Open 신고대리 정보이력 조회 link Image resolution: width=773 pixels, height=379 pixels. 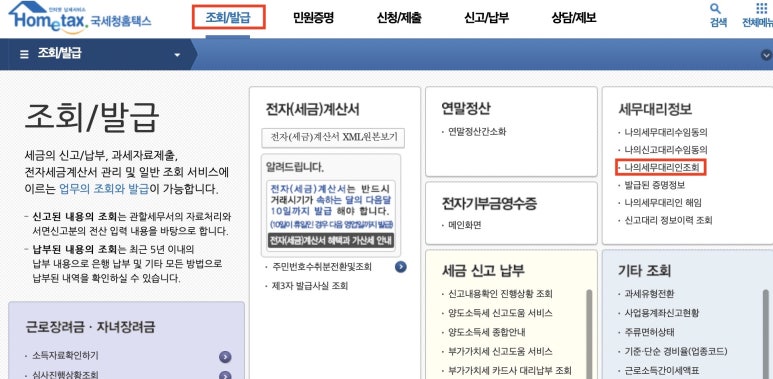(x=668, y=220)
